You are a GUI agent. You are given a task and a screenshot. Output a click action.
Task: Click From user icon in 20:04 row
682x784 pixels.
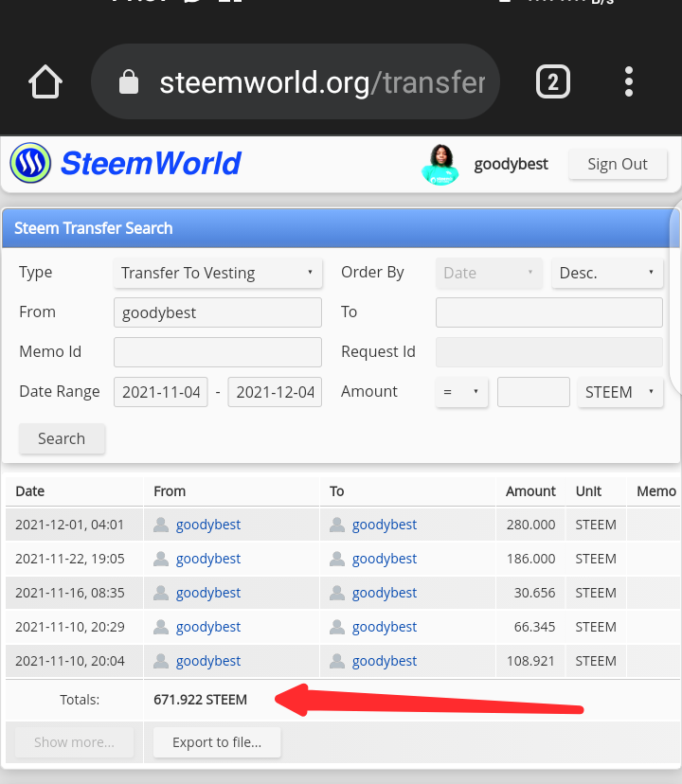tap(161, 661)
